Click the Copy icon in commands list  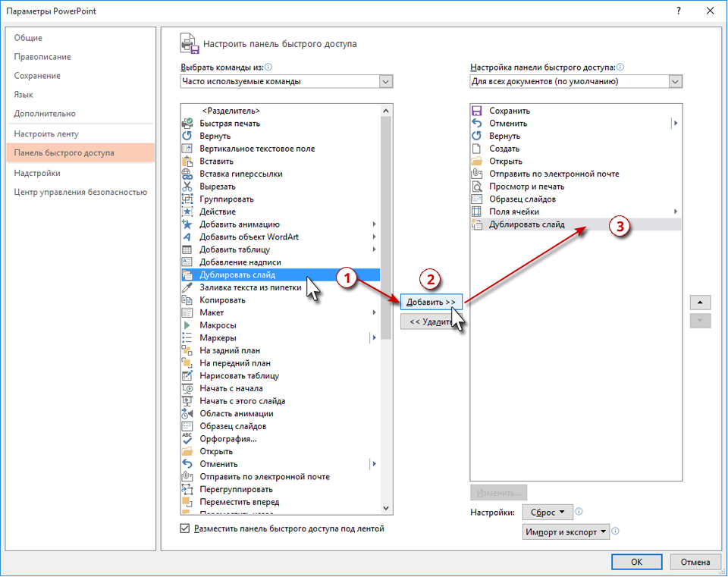tap(187, 299)
